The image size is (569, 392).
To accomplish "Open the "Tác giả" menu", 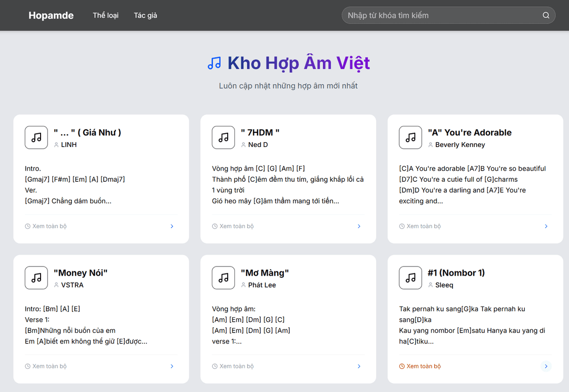I will click(x=145, y=15).
